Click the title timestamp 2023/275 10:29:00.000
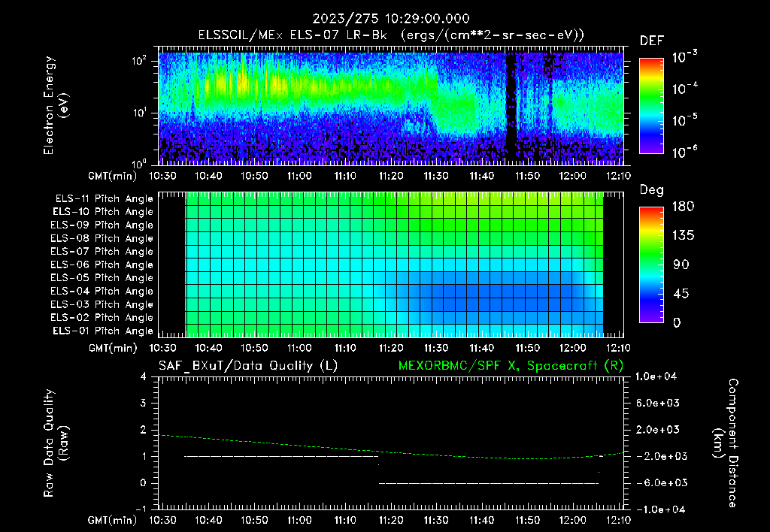 coord(391,19)
